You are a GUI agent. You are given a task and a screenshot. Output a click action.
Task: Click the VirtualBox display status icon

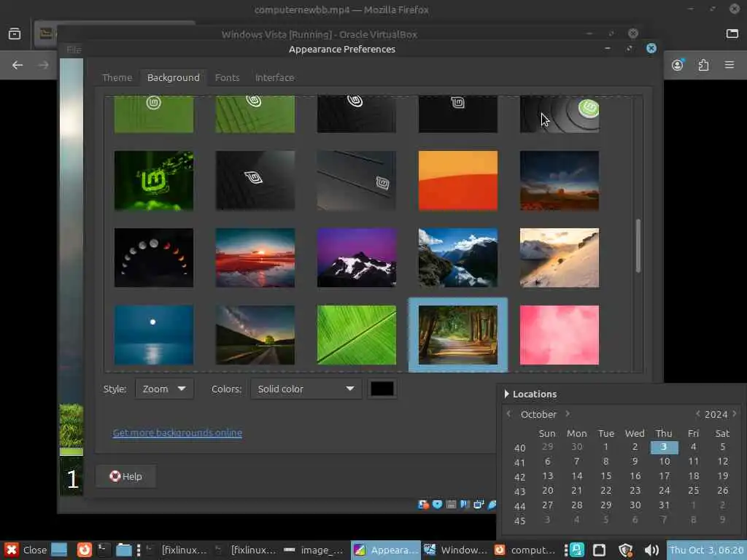pyautogui.click(x=479, y=505)
